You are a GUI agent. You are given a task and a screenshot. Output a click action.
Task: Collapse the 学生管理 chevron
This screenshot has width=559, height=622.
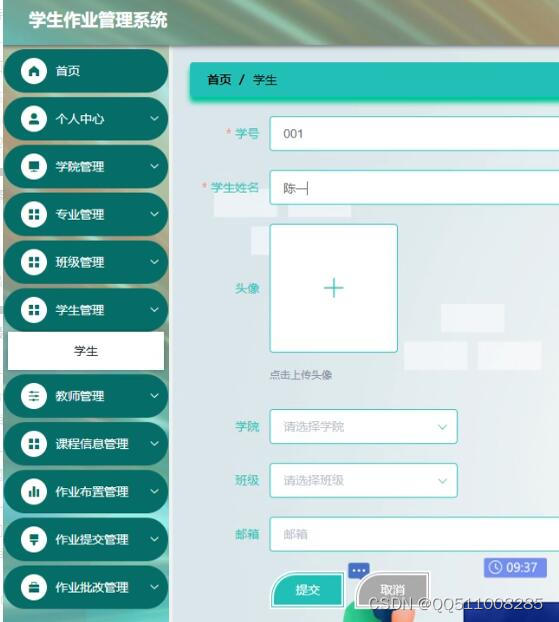154,309
